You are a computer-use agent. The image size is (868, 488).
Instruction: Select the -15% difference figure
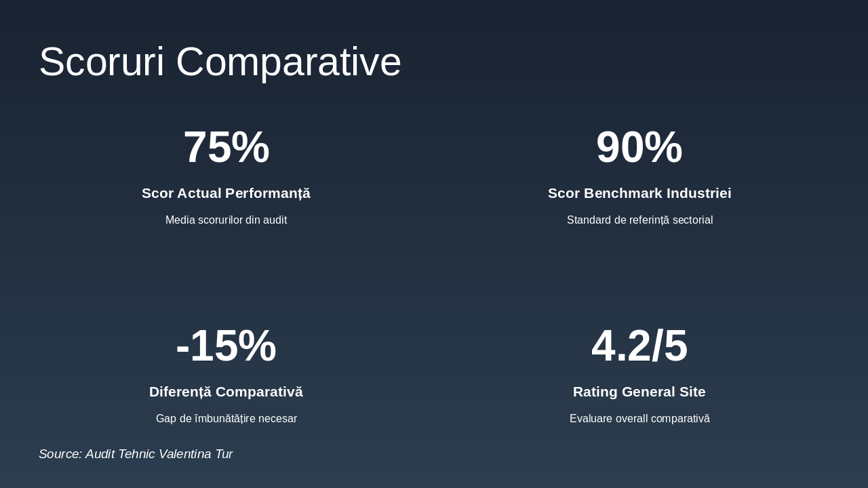coord(226,346)
